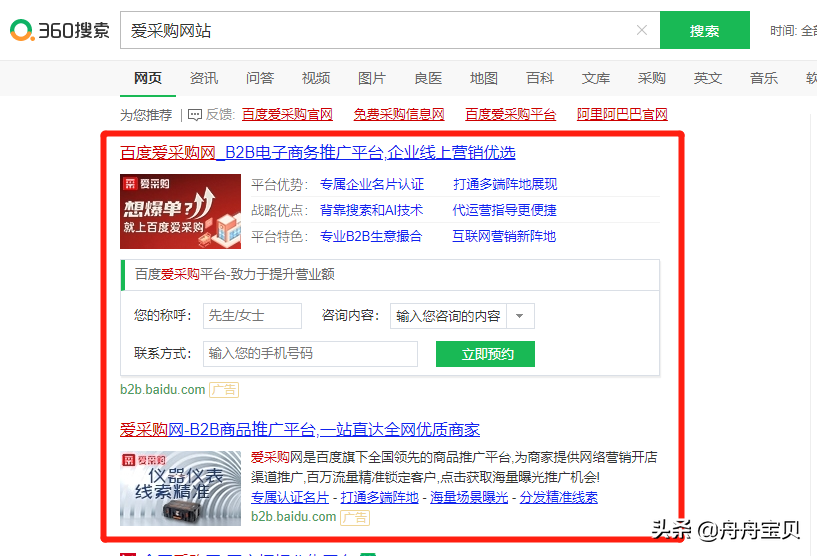The image size is (817, 556).
Task: Switch to the 地图 tab
Action: point(484,78)
